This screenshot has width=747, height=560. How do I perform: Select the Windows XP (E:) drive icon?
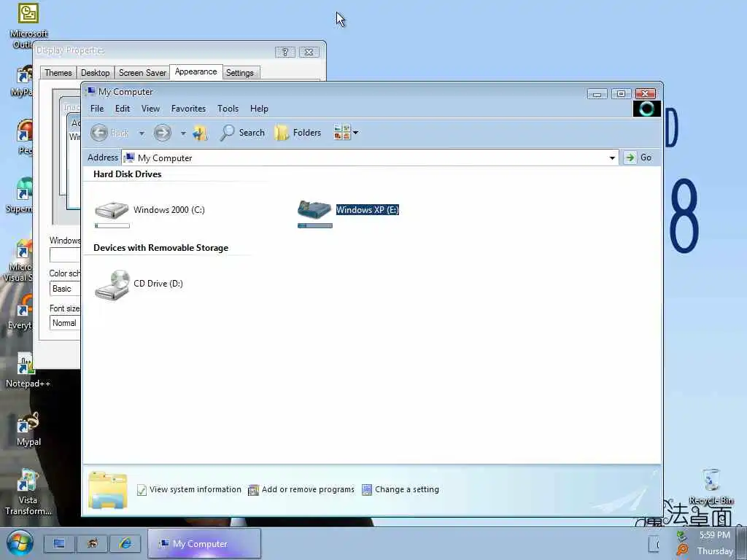tap(314, 209)
